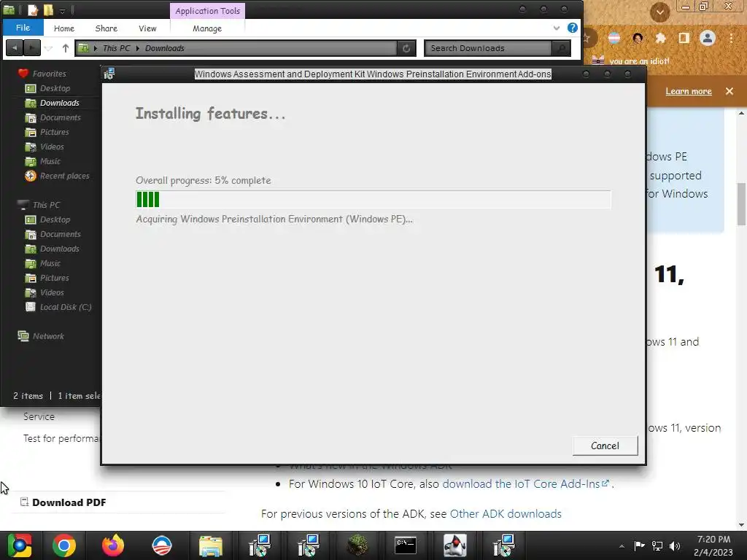The height and width of the screenshot is (560, 747).
Task: Open Explorer help question mark
Action: [x=572, y=28]
